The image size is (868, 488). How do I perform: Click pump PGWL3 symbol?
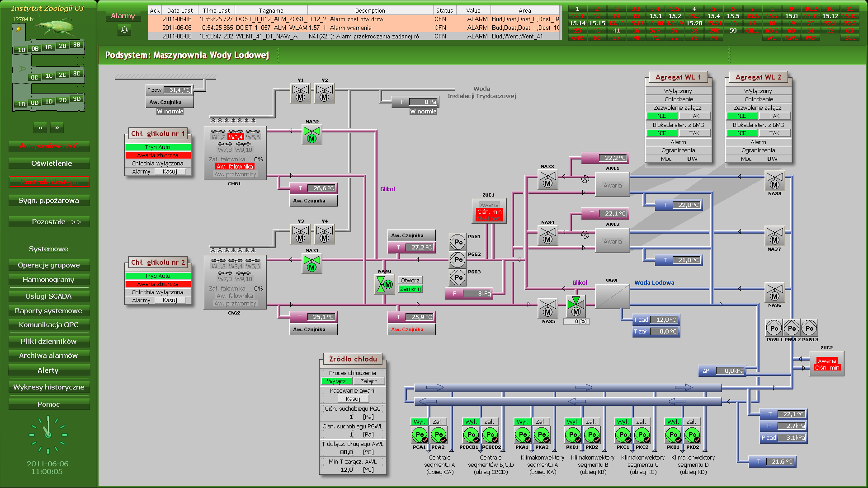[809, 328]
